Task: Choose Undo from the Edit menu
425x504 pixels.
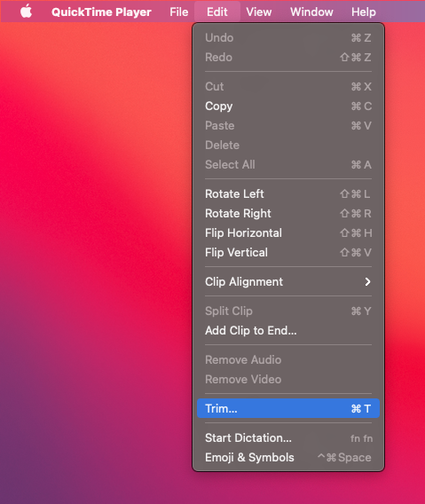Action: coord(288,38)
